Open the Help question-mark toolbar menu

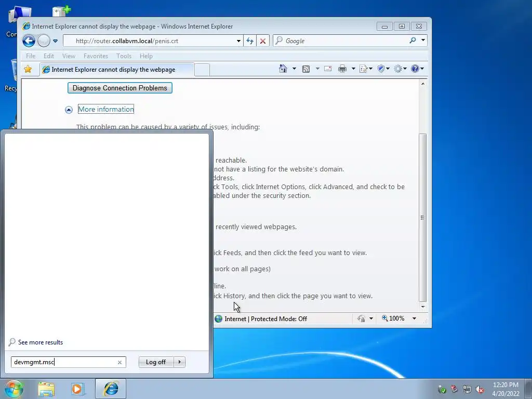tap(417, 69)
